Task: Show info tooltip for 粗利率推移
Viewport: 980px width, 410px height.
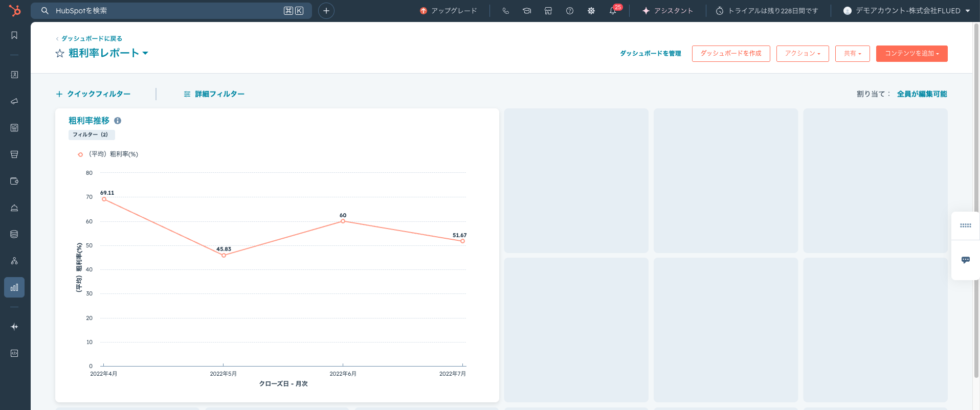Action: coord(118,121)
